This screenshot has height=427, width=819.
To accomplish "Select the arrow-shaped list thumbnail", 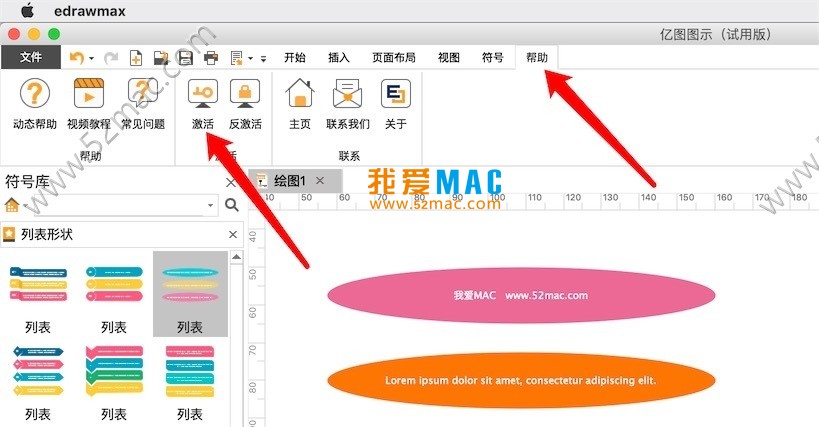I will [38, 371].
